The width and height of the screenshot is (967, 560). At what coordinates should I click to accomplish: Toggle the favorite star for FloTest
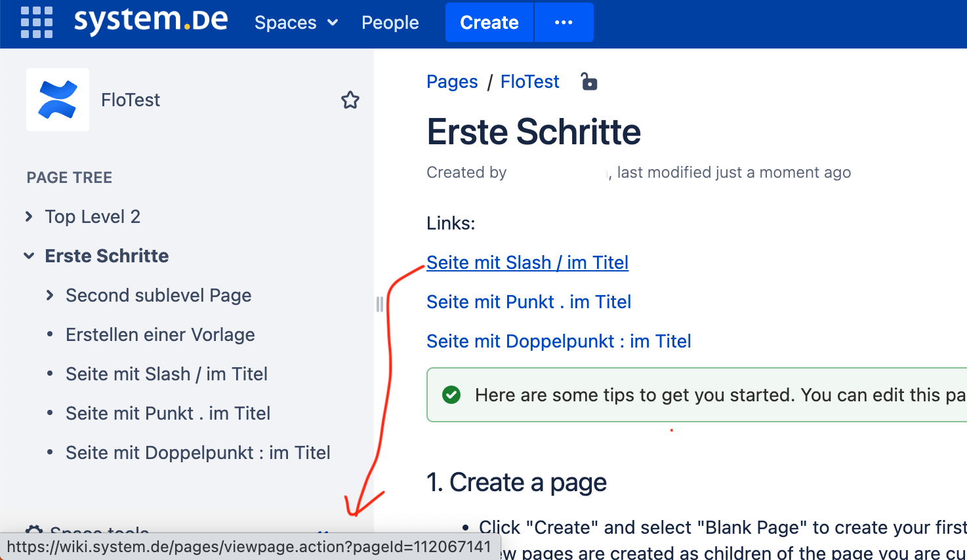(350, 100)
